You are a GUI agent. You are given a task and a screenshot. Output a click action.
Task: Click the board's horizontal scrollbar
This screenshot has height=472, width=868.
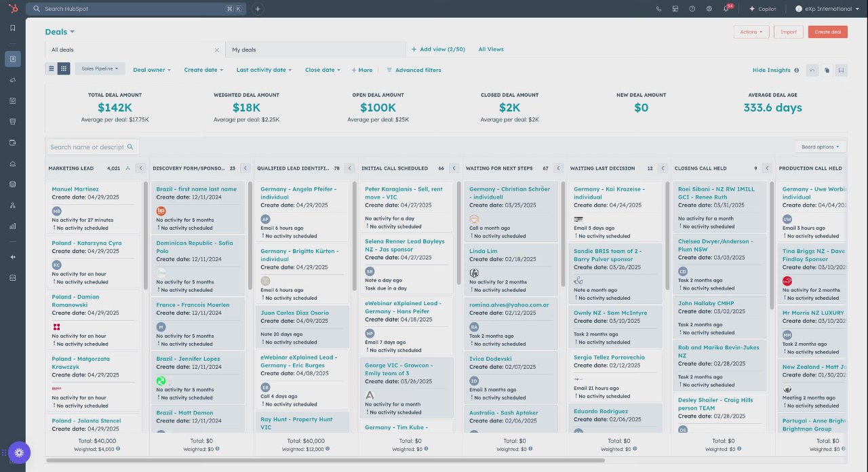(325, 460)
